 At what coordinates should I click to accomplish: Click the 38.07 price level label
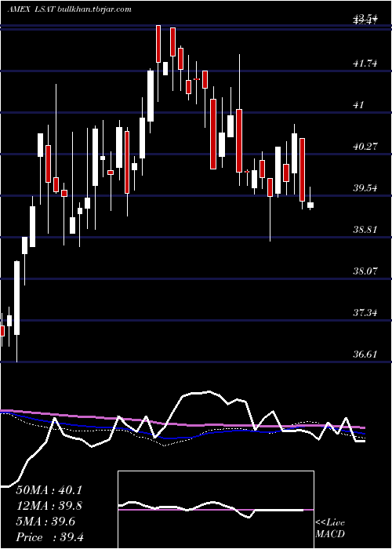click(x=365, y=271)
